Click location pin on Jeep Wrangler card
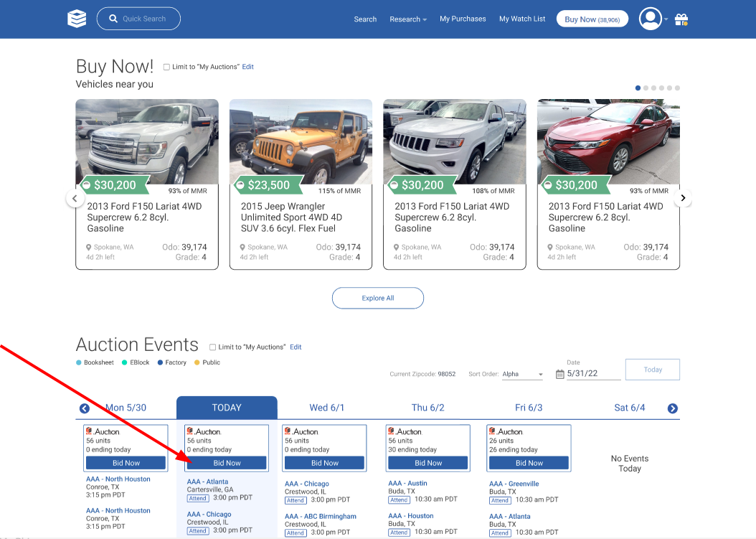 (x=242, y=247)
